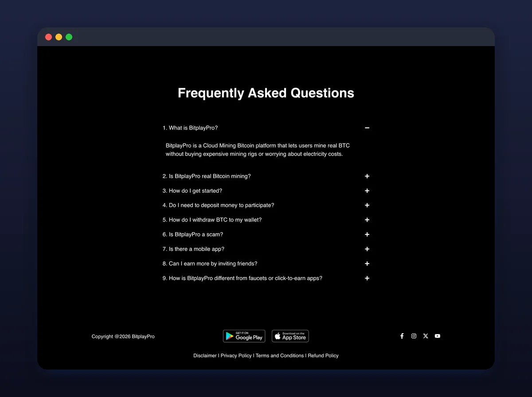
Task: Click "8. Can I earn more by inviting friends?"
Action: tap(210, 264)
